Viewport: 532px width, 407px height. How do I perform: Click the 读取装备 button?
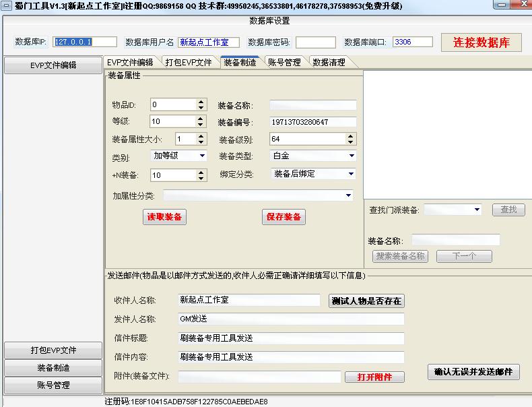(164, 217)
